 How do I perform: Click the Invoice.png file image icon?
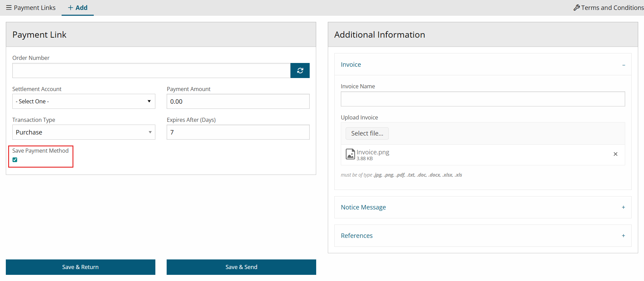[350, 154]
